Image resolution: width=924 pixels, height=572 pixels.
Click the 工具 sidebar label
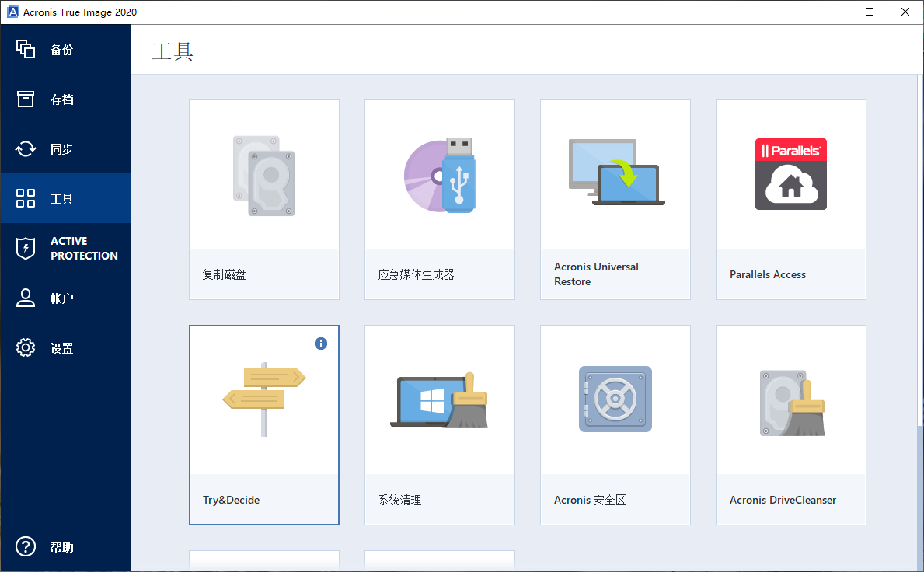click(62, 198)
